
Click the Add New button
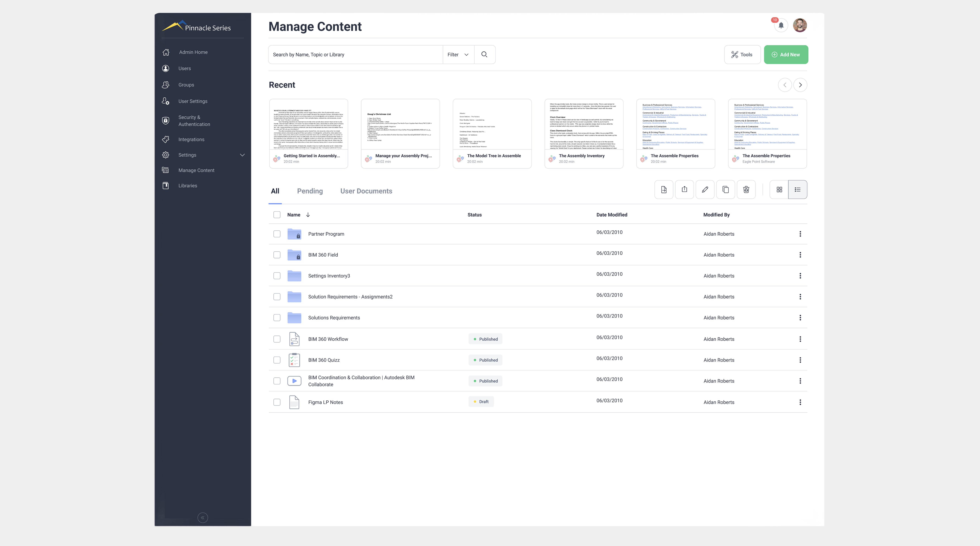click(x=786, y=54)
